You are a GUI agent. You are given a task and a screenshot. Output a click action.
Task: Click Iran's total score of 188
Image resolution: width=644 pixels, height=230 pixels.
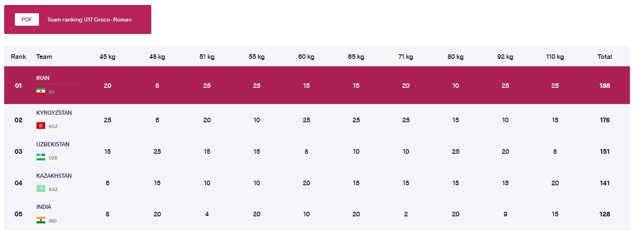[605, 86]
